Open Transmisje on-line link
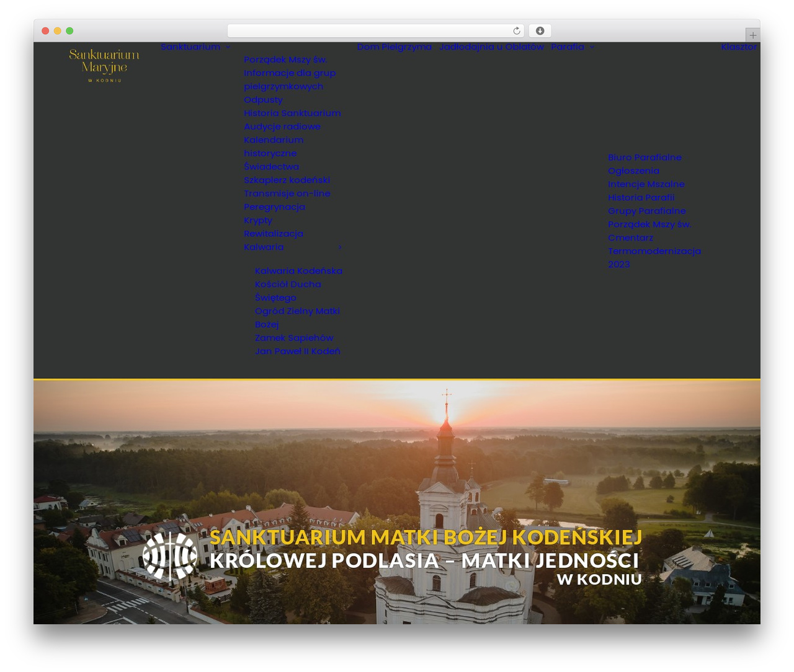794x672 pixels. tap(287, 193)
